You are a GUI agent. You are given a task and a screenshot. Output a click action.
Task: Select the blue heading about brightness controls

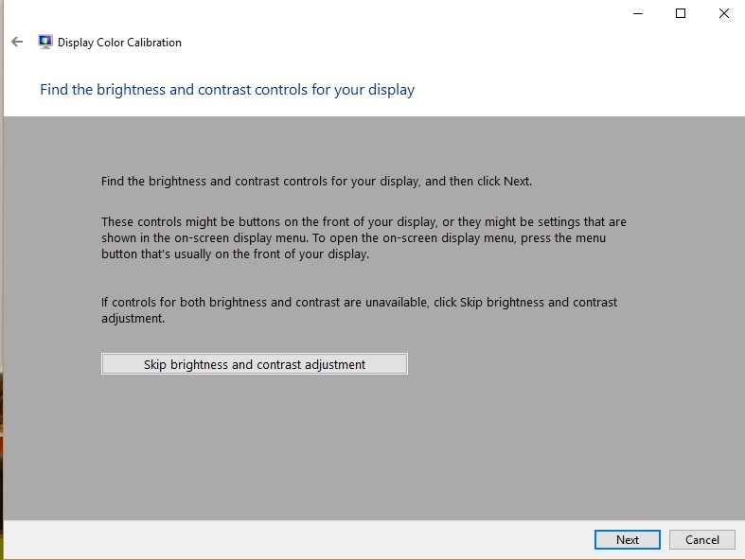227,89
